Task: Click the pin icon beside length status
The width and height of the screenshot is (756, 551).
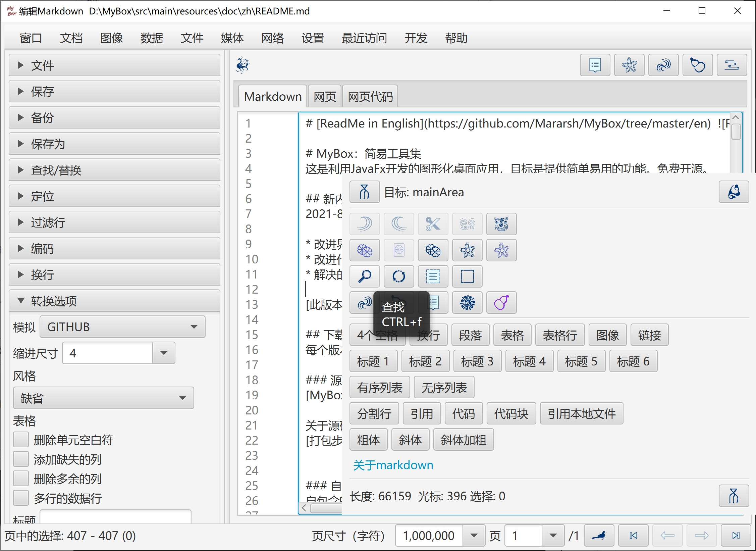Action: pos(734,496)
